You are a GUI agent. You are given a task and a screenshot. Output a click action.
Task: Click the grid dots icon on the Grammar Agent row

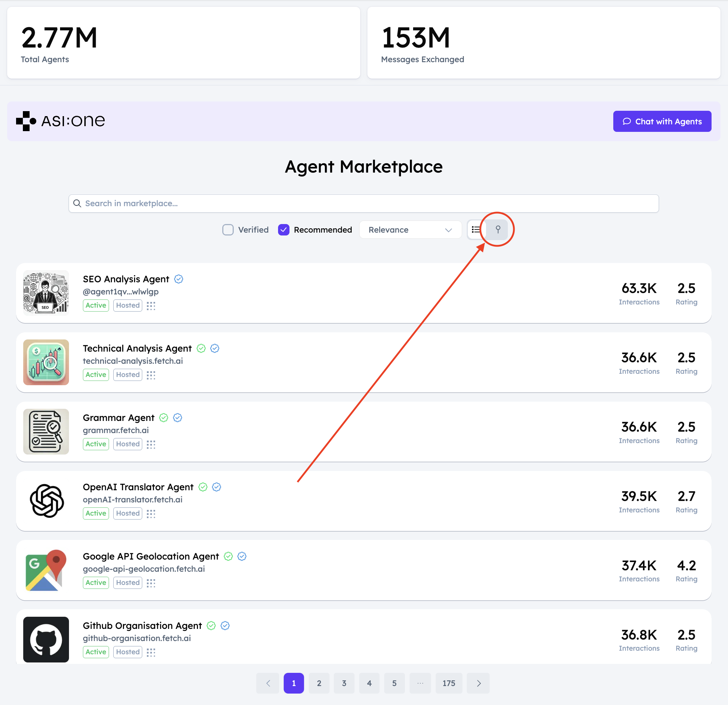(151, 444)
